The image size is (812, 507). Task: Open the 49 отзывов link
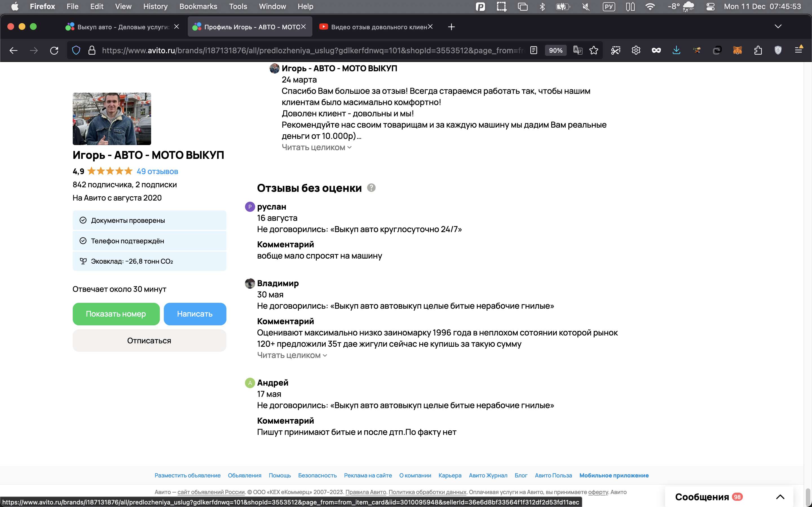157,171
